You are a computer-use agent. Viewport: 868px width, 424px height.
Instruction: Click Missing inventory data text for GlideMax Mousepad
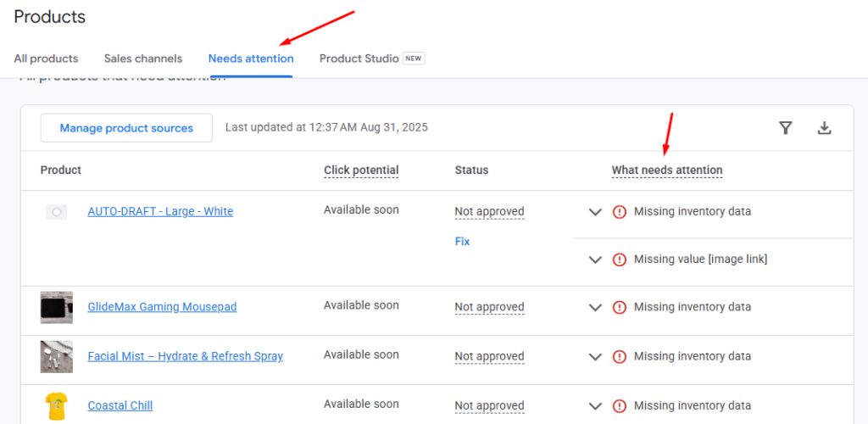[x=693, y=307]
